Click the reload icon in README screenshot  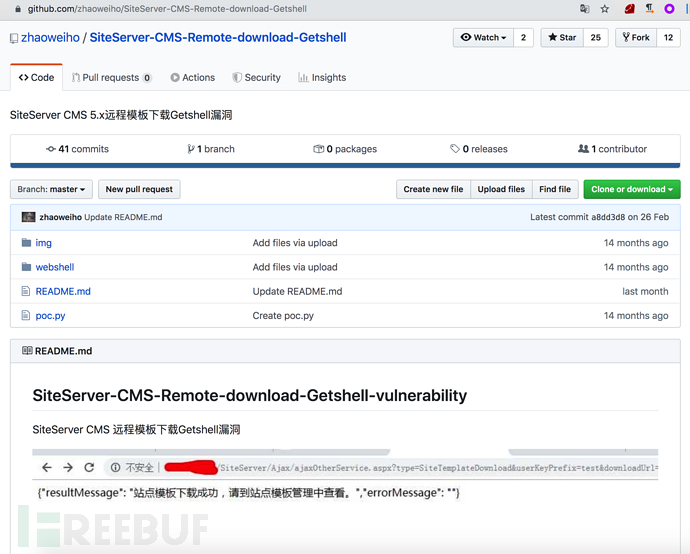[89, 467]
